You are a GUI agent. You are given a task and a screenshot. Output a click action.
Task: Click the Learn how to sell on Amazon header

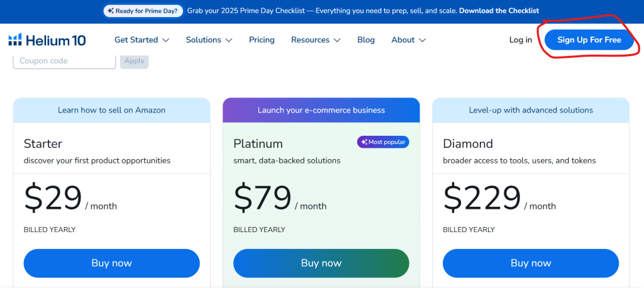(111, 110)
